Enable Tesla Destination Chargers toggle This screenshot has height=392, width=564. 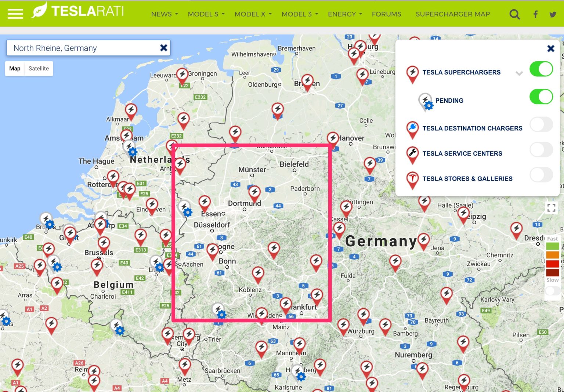click(x=541, y=125)
